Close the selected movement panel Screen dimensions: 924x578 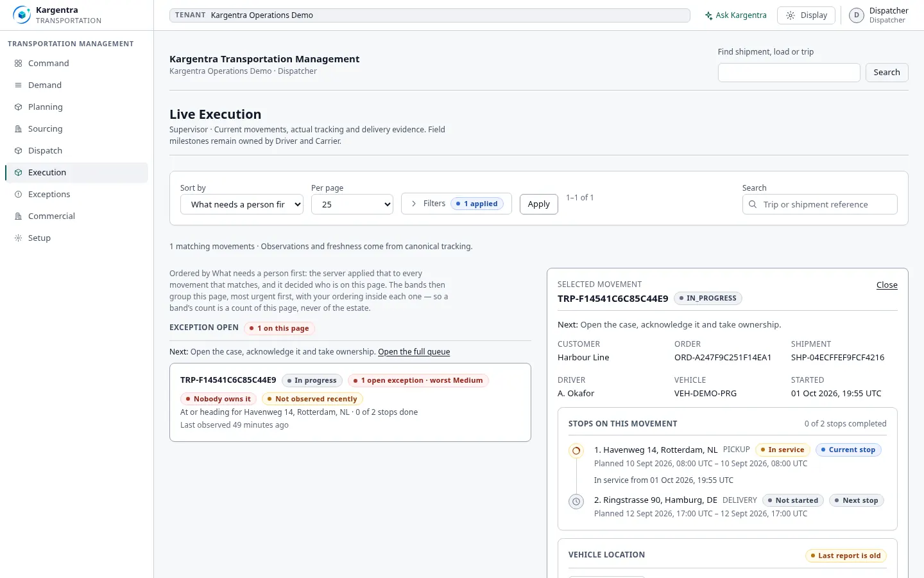click(887, 285)
